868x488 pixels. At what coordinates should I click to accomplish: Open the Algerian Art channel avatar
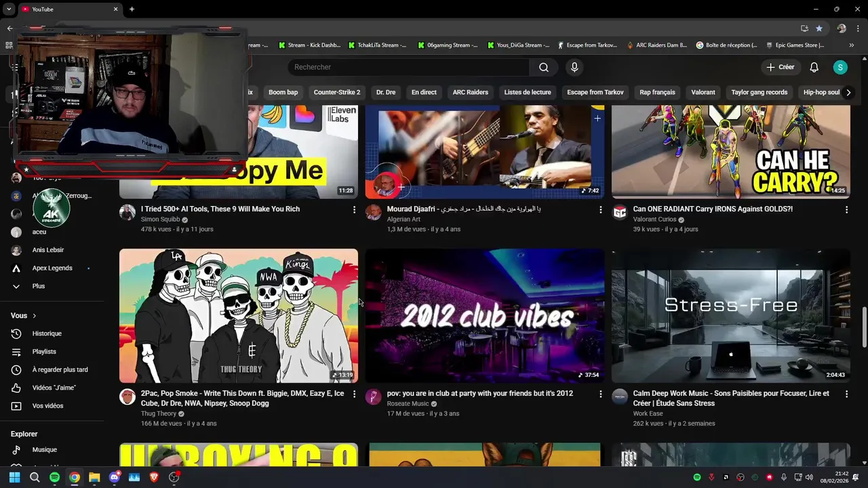point(374,213)
